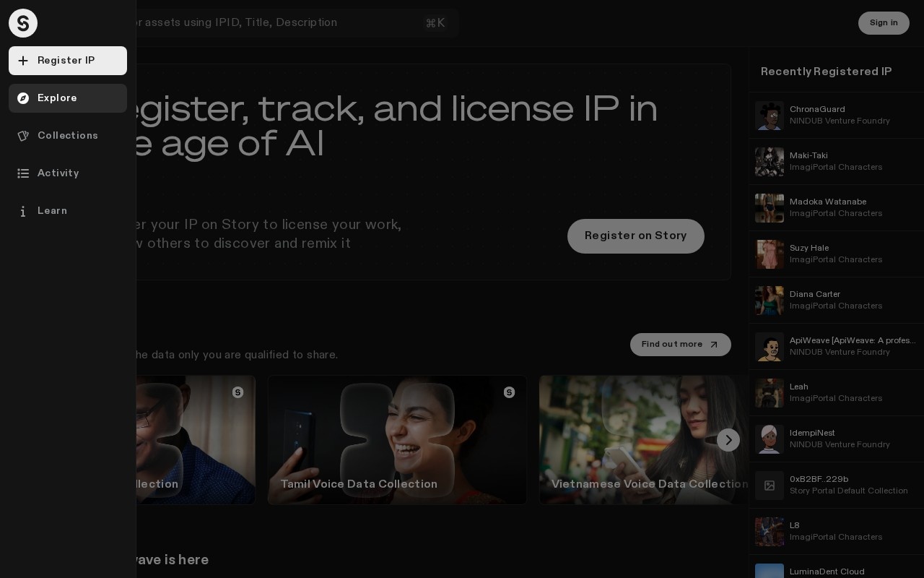Click the Suzy Hale title text

point(809,248)
